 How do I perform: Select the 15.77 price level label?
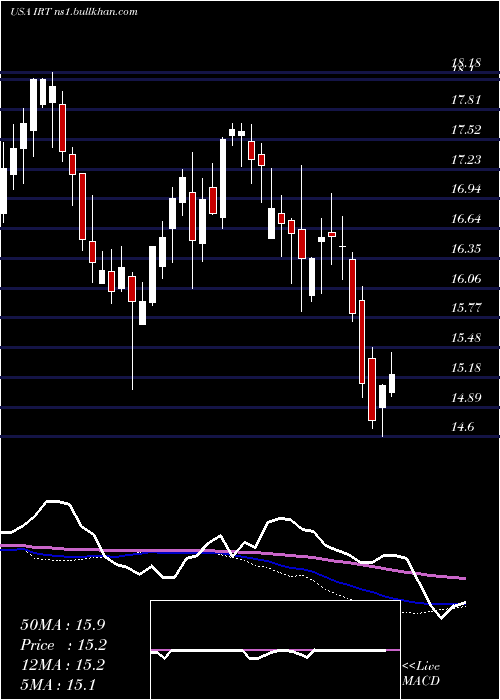(466, 308)
